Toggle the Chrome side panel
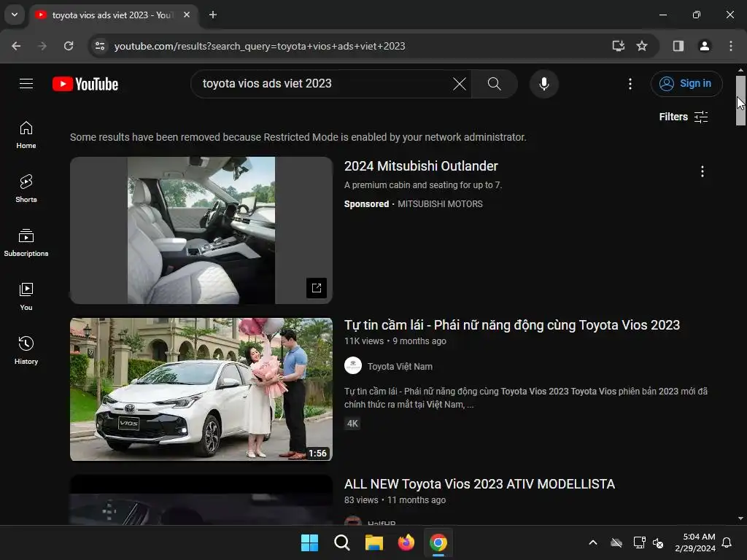747x560 pixels. [678, 46]
